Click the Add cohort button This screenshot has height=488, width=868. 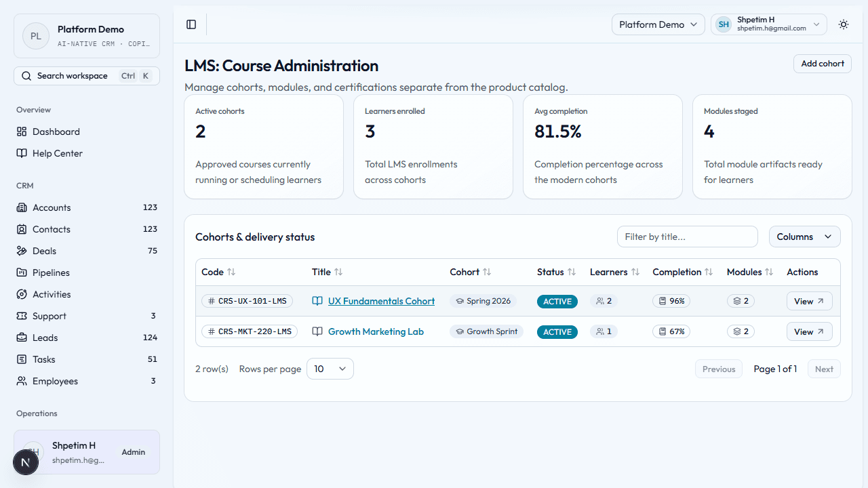coord(822,63)
